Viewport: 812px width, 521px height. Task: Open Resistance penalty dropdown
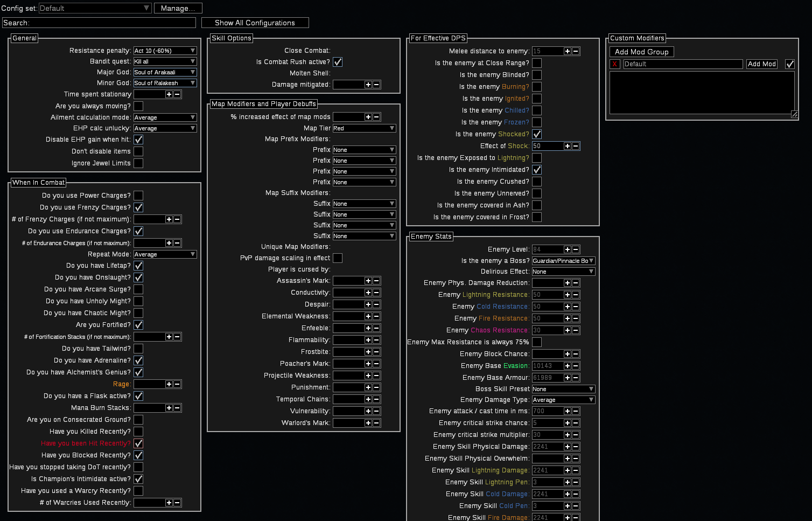click(x=165, y=51)
